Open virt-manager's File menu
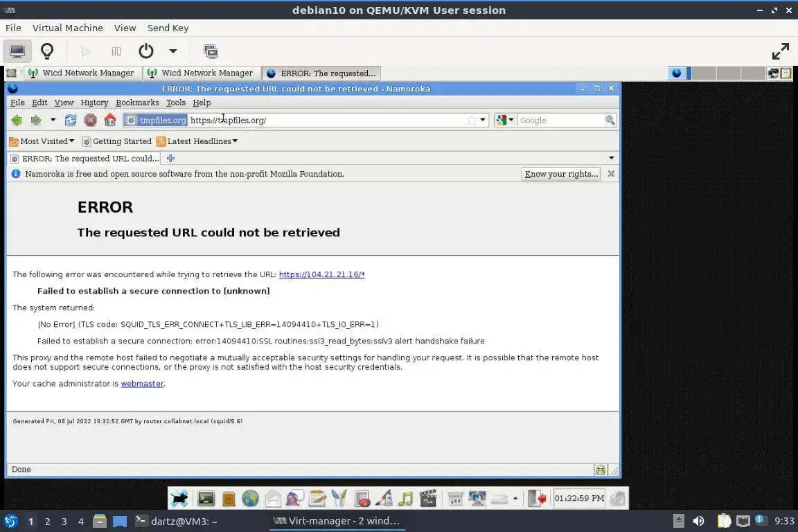Screen dimensions: 798x532 (13, 28)
